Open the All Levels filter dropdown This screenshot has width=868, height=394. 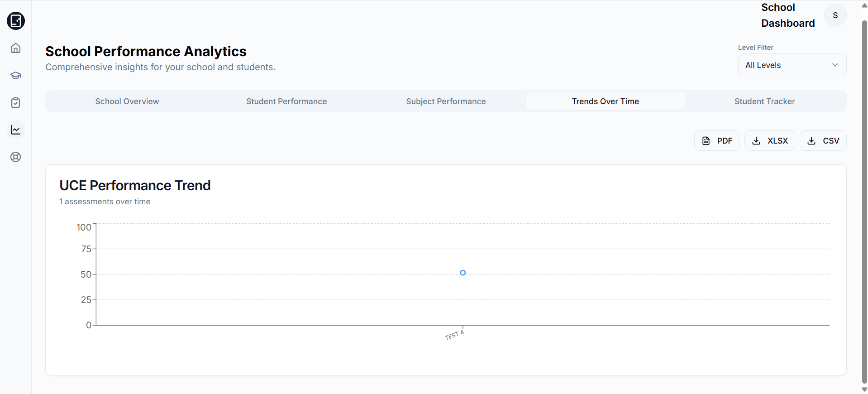coord(792,65)
